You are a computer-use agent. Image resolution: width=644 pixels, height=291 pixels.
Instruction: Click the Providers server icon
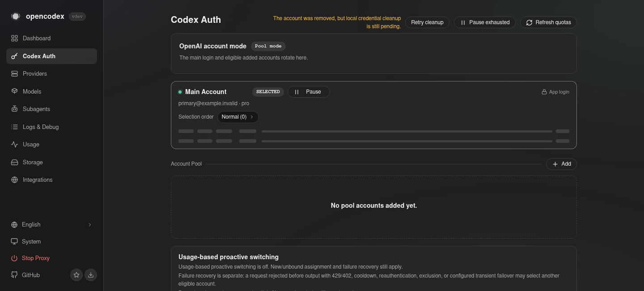tap(14, 73)
